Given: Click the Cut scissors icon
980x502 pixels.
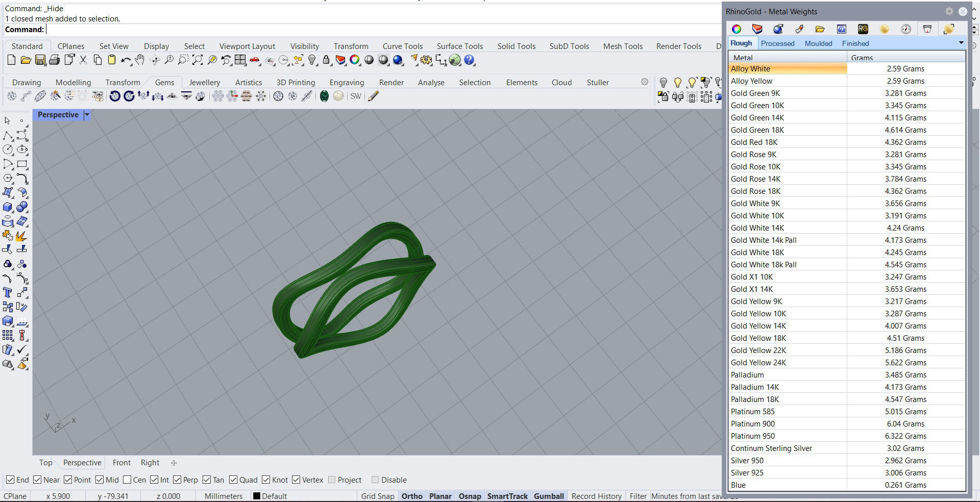Looking at the screenshot, I should coord(83,60).
